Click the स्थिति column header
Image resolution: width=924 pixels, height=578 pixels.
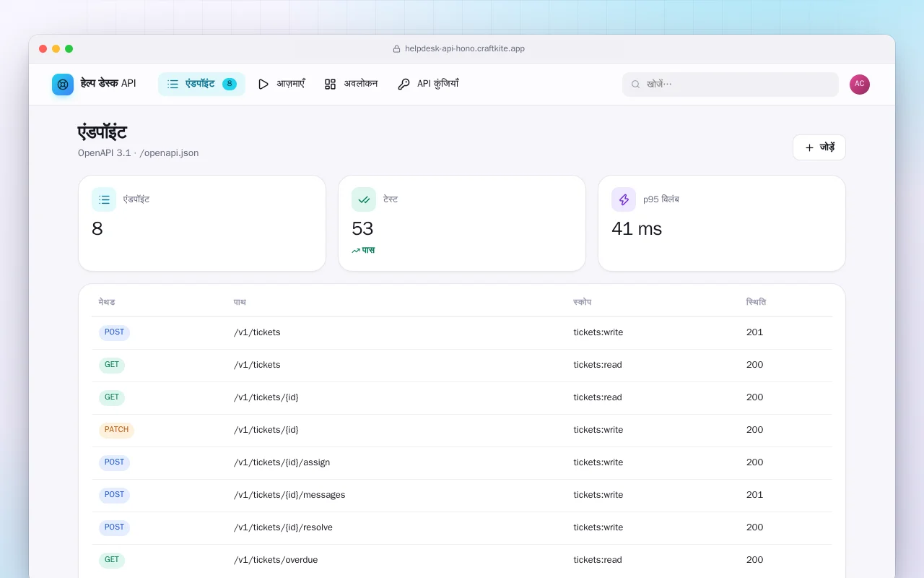[x=757, y=302]
